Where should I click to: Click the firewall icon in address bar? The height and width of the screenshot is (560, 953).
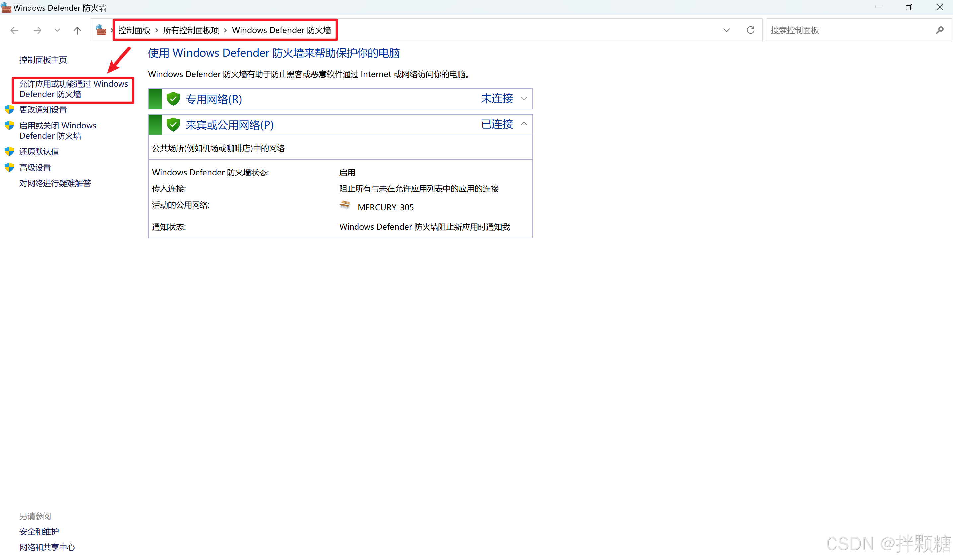click(x=101, y=30)
